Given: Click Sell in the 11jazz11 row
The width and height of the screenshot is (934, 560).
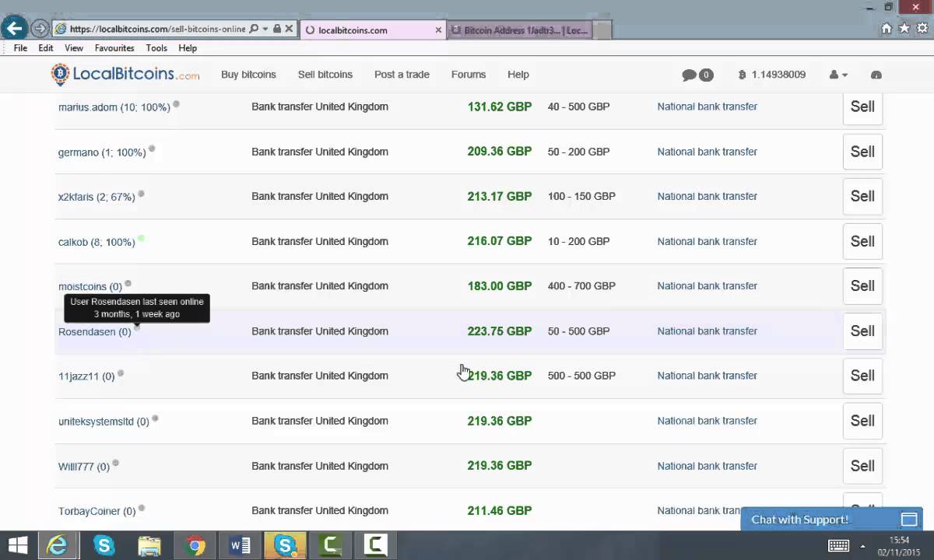Looking at the screenshot, I should click(862, 376).
